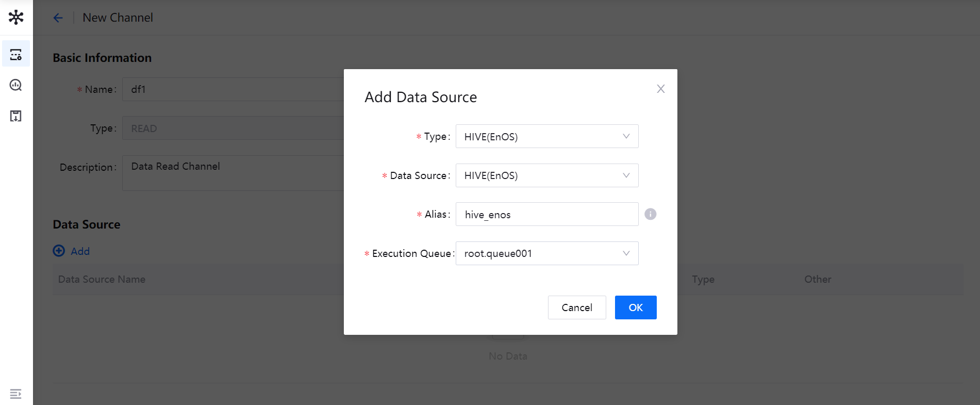The width and height of the screenshot is (980, 405).
Task: Focus the Alias input field
Action: 547,214
